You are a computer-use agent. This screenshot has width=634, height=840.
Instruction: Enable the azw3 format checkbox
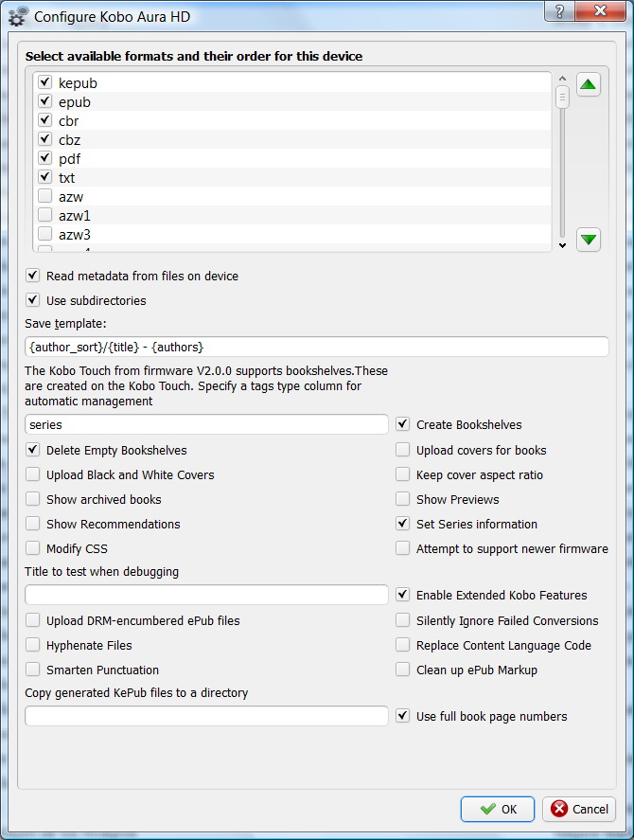click(45, 234)
